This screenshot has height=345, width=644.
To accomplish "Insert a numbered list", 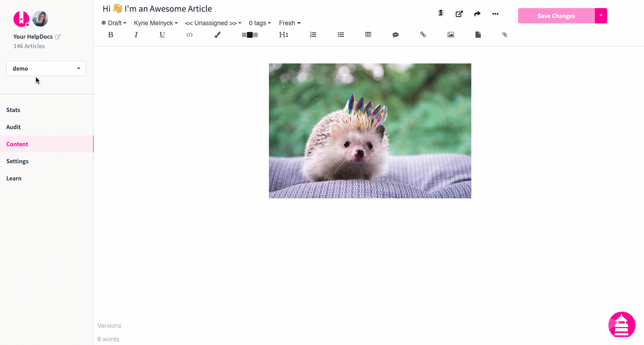I will point(313,35).
